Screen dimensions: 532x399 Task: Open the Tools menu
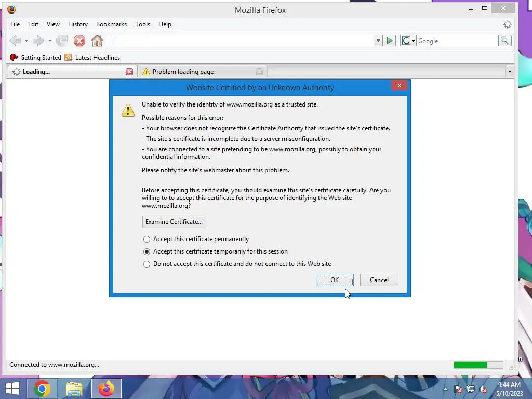[142, 24]
